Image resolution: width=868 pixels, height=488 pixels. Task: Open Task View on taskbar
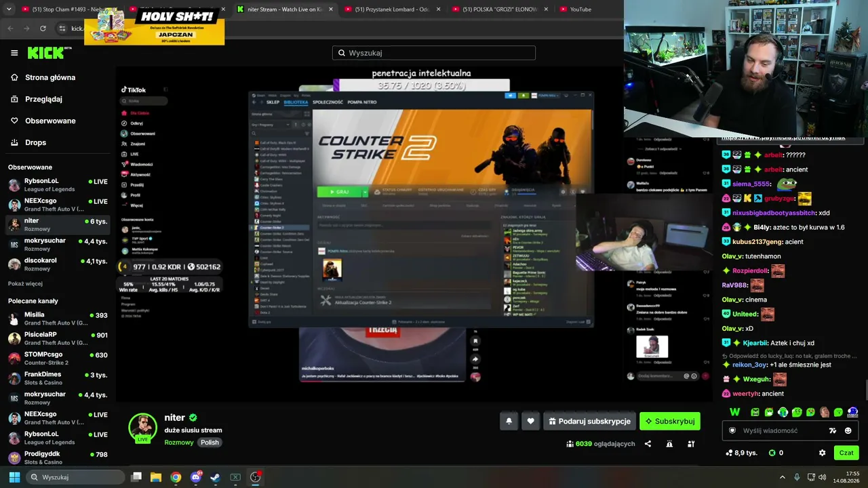[136, 477]
